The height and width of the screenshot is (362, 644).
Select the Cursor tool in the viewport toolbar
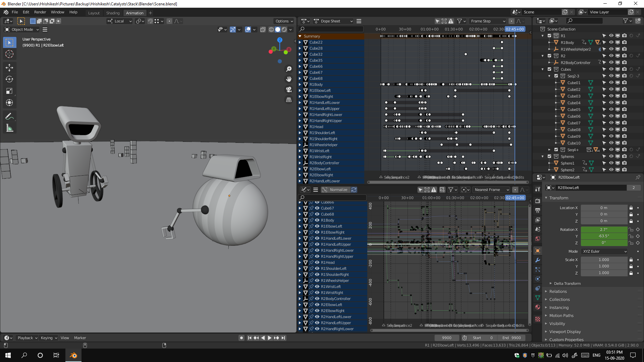point(9,54)
